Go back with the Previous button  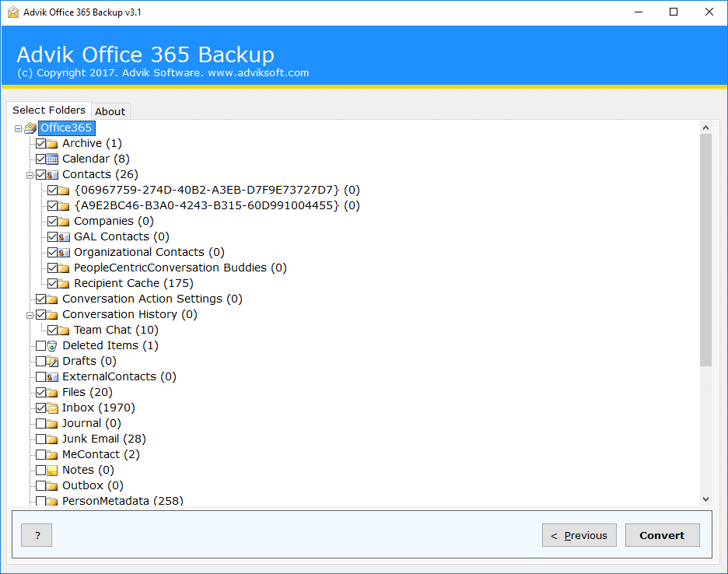[x=579, y=535]
